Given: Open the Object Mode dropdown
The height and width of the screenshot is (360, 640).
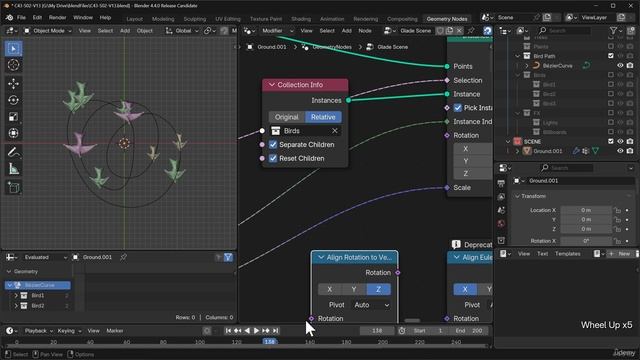Looking at the screenshot, I should 48,31.
